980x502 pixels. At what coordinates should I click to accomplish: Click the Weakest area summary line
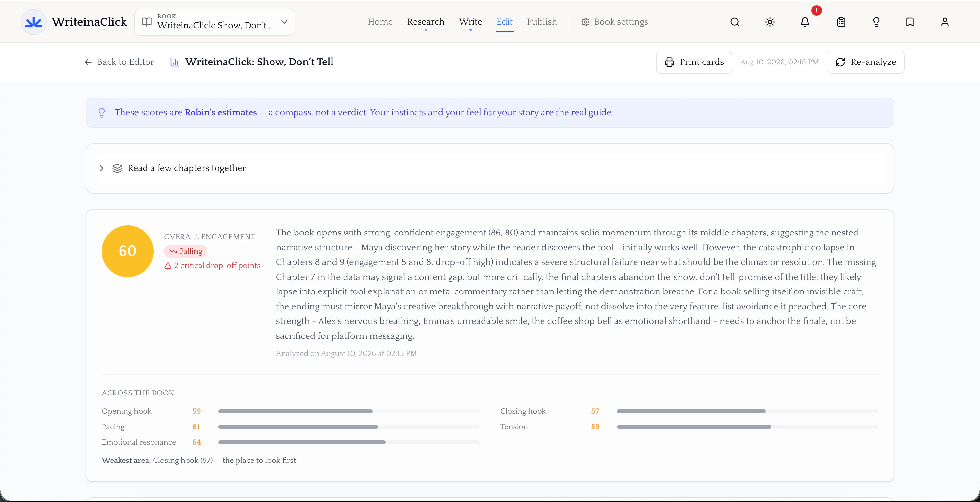click(x=200, y=460)
